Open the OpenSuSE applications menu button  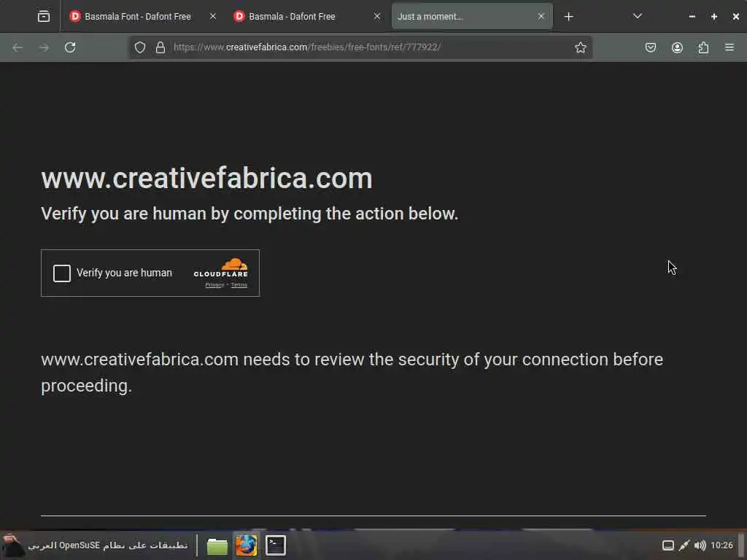coord(96,545)
